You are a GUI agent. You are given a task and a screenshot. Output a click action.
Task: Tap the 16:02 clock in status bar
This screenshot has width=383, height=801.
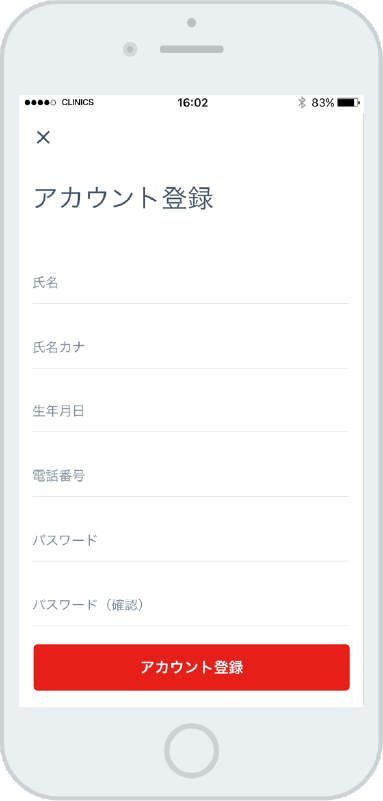pyautogui.click(x=193, y=103)
